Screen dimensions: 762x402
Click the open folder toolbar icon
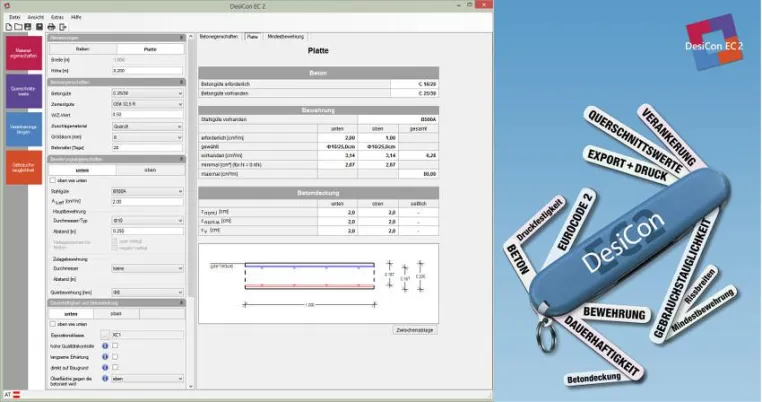pyautogui.click(x=18, y=27)
